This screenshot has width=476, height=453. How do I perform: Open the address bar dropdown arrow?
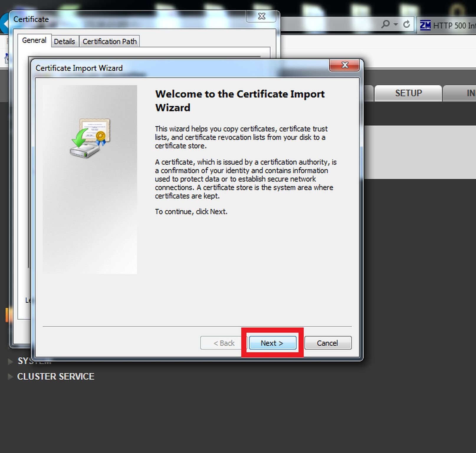(x=396, y=24)
